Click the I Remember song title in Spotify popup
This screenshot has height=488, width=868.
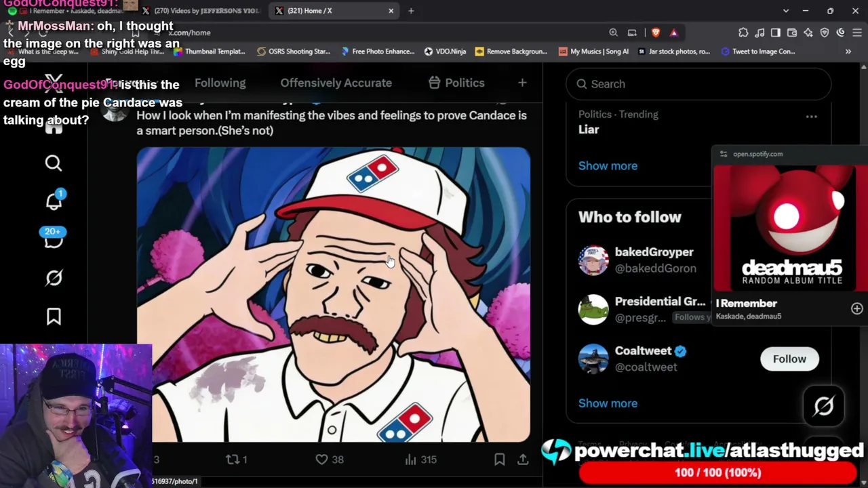point(746,304)
